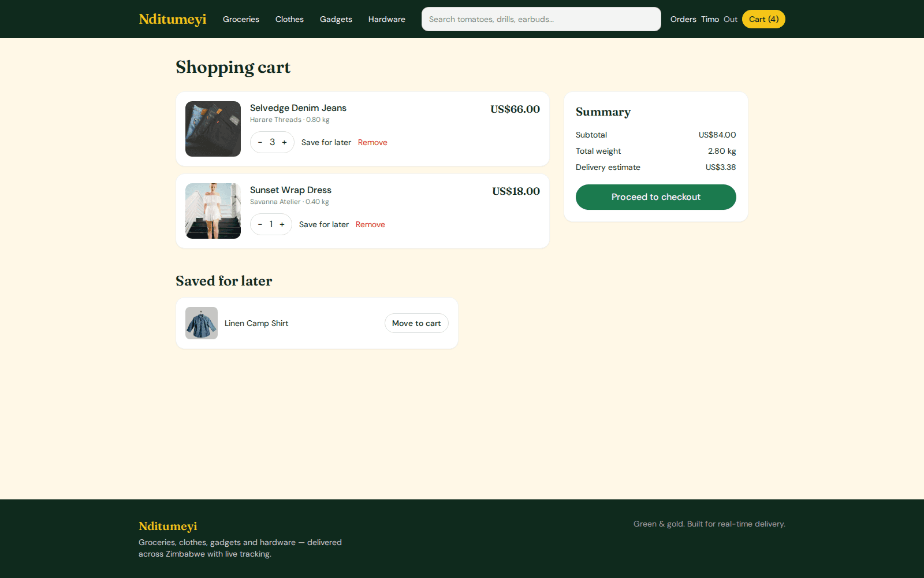This screenshot has width=924, height=578.
Task: Remove Selvedge Denim Jeans from cart
Action: click(x=372, y=142)
